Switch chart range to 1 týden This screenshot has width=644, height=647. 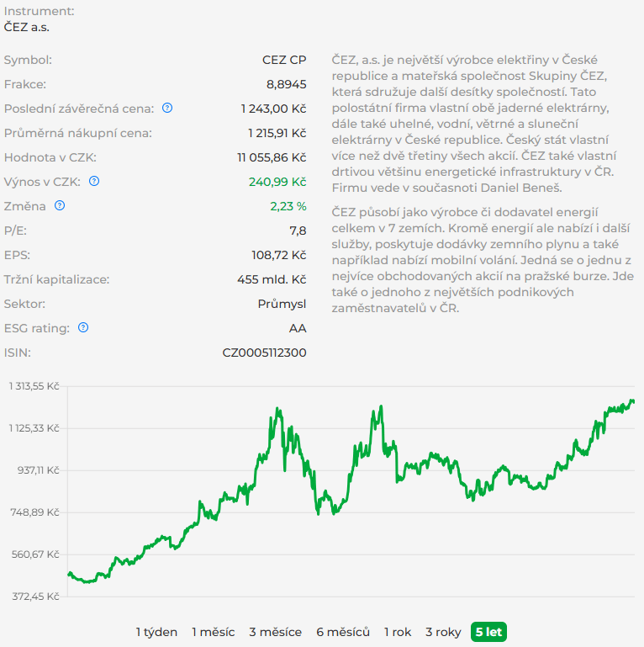pos(156,632)
